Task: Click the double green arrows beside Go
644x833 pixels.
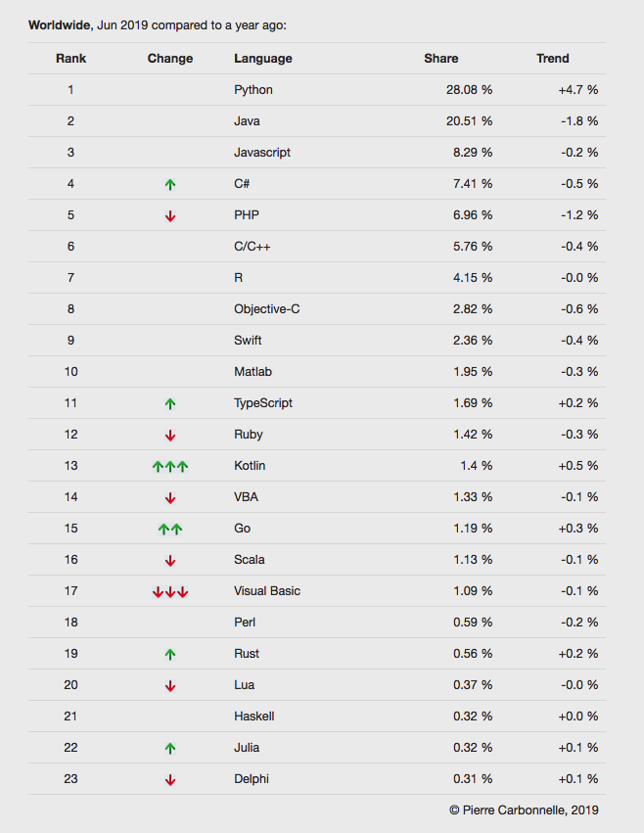Action: click(x=170, y=529)
